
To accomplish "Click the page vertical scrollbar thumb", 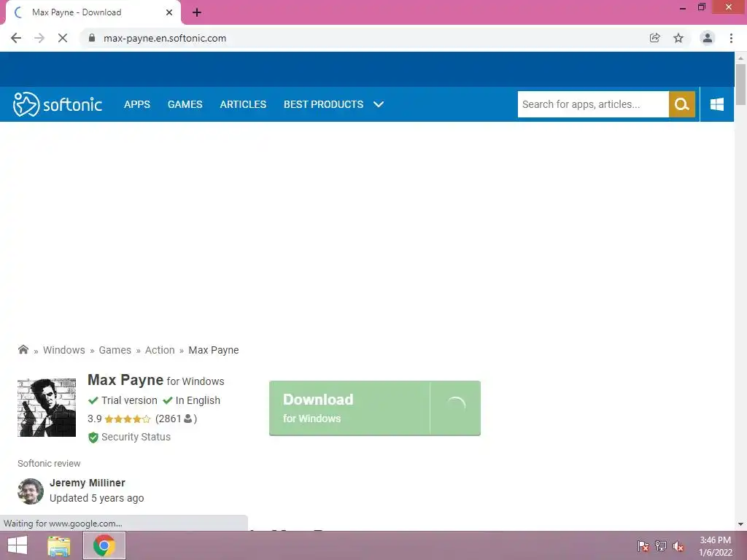I will pyautogui.click(x=741, y=84).
